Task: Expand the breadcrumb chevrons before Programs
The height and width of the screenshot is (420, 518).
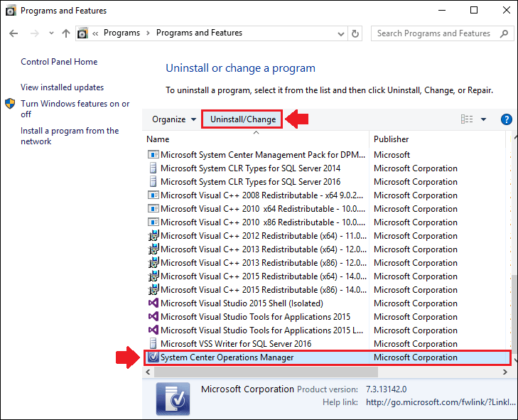Action: (95, 33)
